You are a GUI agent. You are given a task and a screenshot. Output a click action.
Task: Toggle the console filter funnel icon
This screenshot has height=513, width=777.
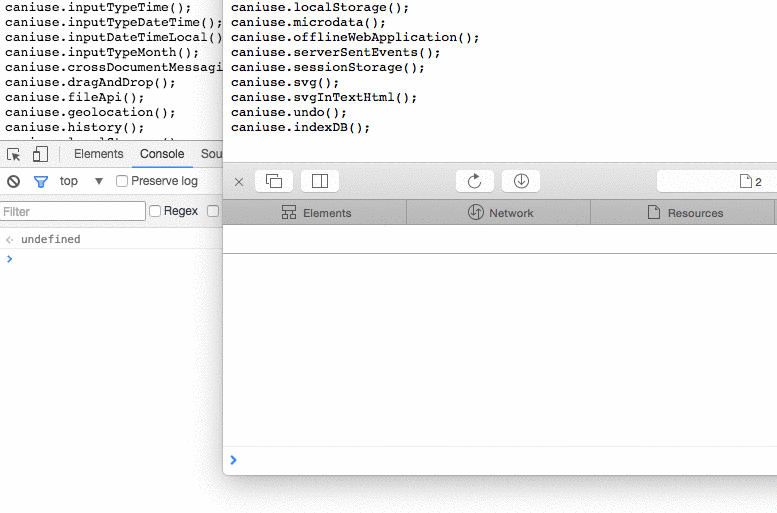click(x=41, y=182)
